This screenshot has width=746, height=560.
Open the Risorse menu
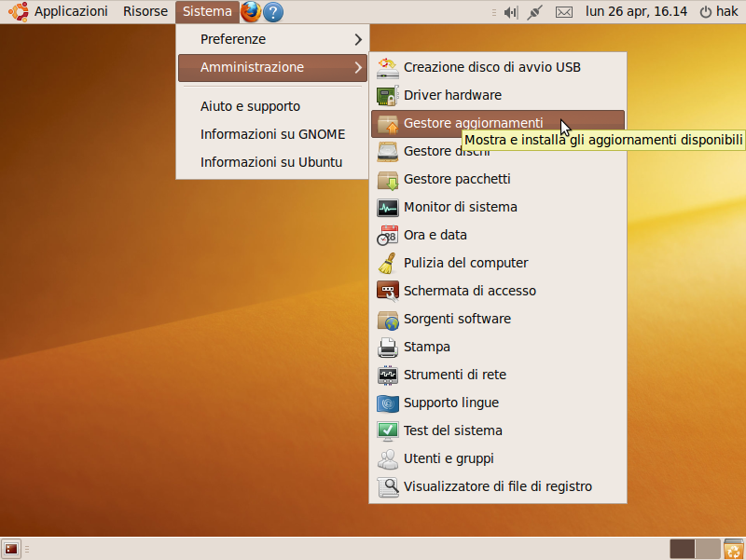point(145,11)
